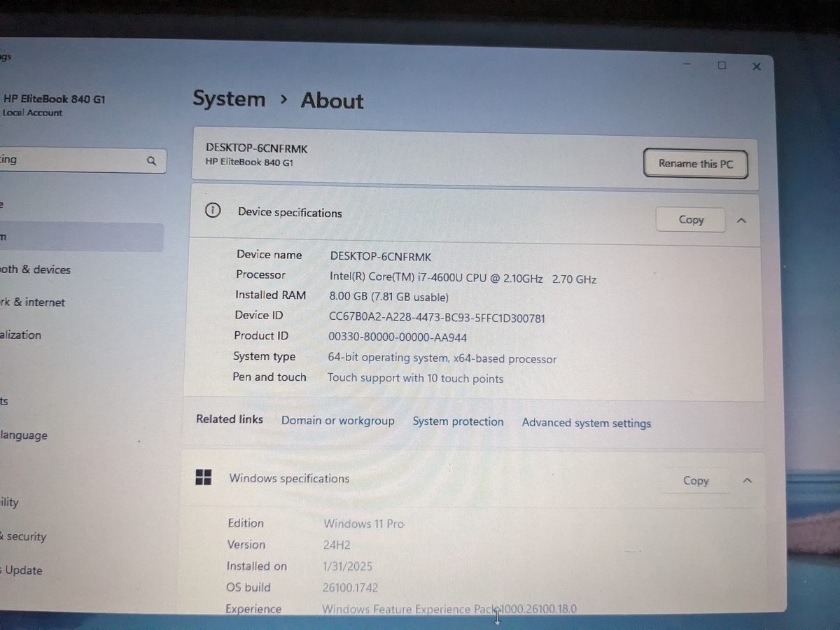Collapse the Device specifications section
The image size is (840, 630).
pos(741,220)
